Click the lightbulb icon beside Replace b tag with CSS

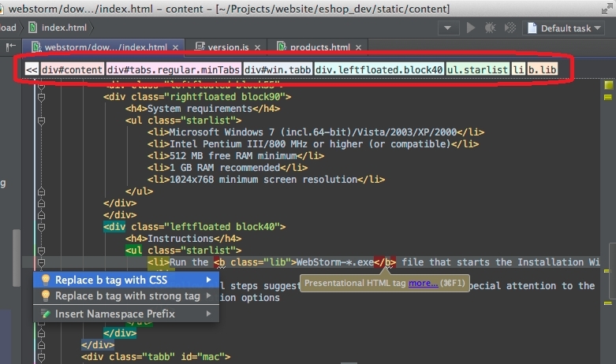(46, 280)
